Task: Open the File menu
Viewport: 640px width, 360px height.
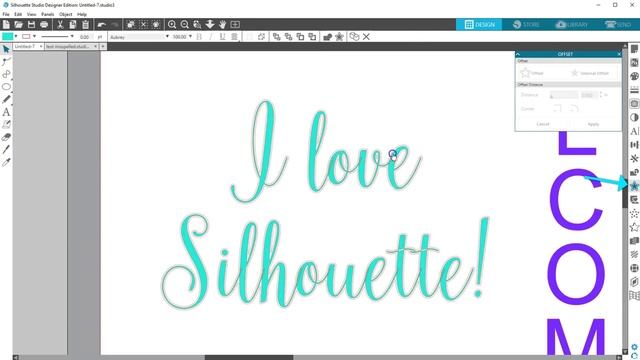Action: pyautogui.click(x=6, y=14)
